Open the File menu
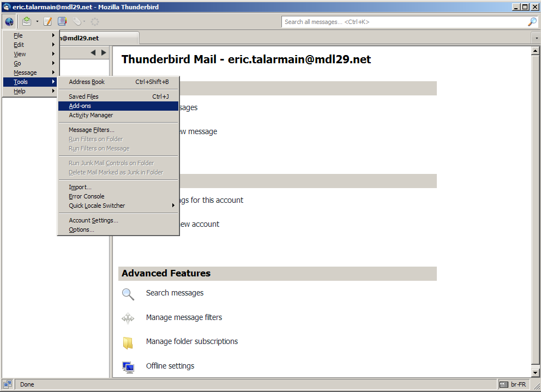This screenshot has height=392, width=541. pos(31,35)
